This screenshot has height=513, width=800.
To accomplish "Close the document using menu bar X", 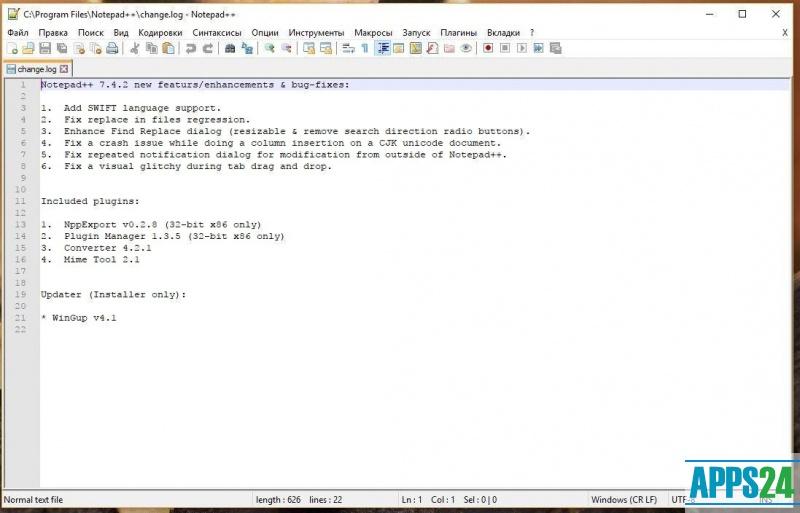I will coord(785,33).
